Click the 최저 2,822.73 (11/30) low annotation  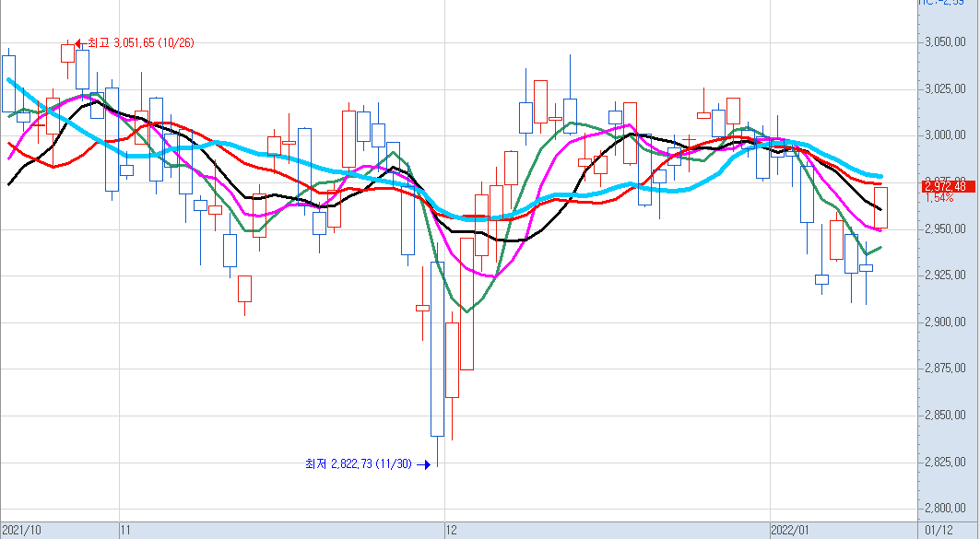coord(358,464)
